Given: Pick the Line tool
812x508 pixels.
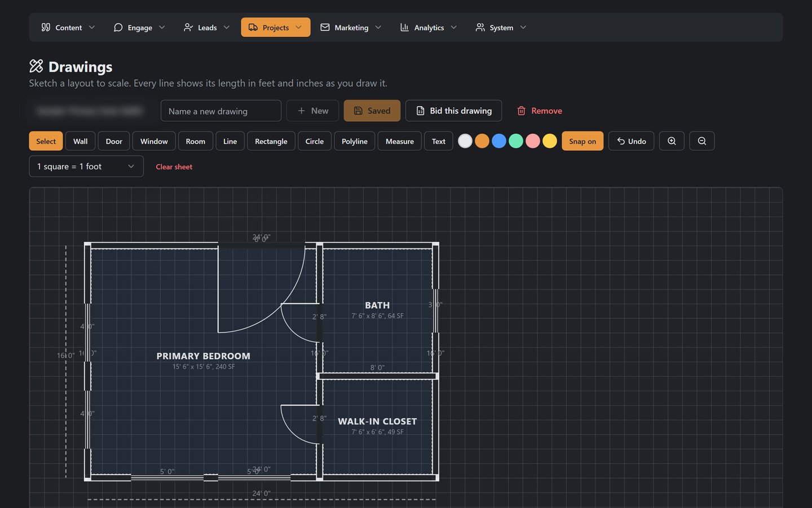Looking at the screenshot, I should [230, 141].
